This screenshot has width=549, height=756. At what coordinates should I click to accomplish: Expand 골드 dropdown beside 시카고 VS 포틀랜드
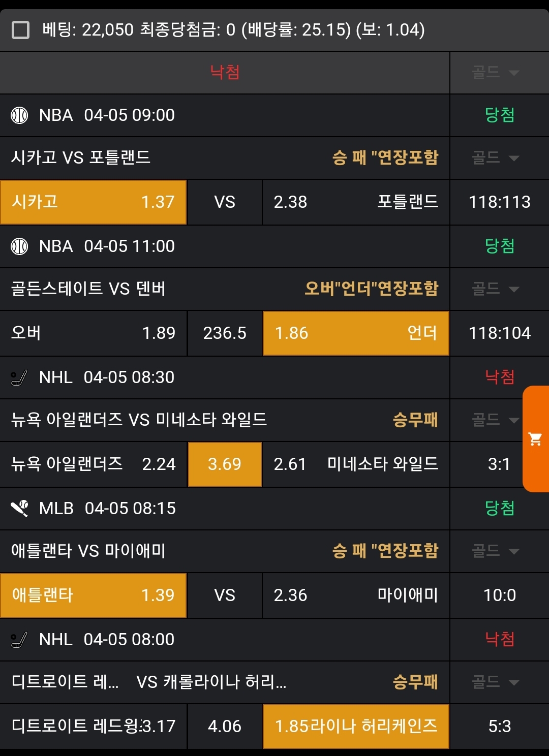point(496,158)
